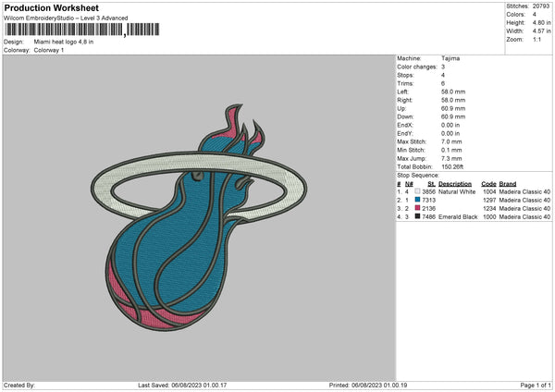Select the Stitches count 20793
The height and width of the screenshot is (392, 555).
tap(542, 6)
